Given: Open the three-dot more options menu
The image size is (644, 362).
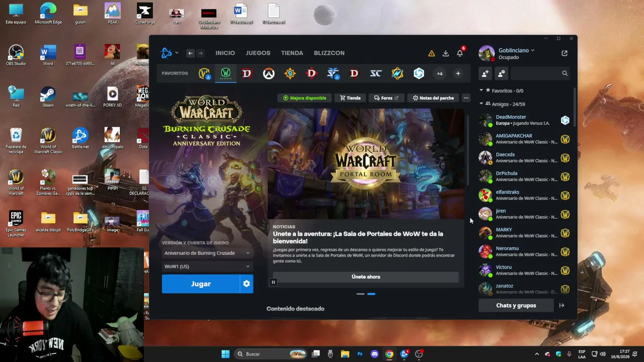Looking at the screenshot, I should pyautogui.click(x=466, y=98).
